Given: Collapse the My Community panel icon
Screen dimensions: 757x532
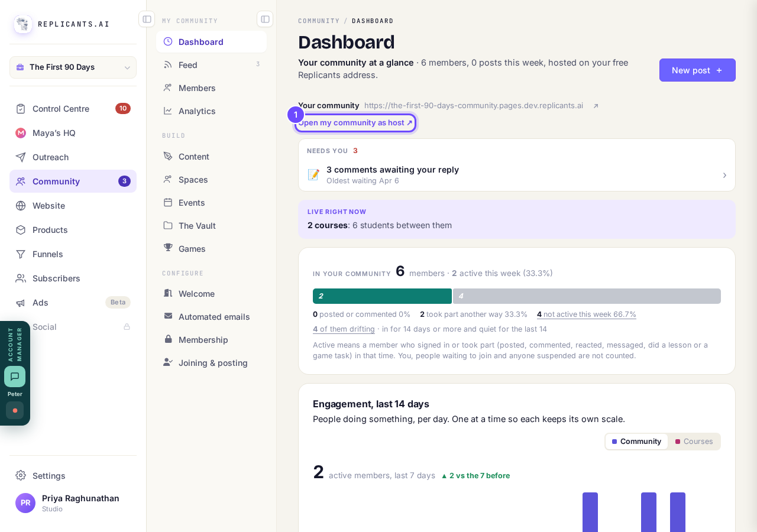Looking at the screenshot, I should click(x=265, y=19).
